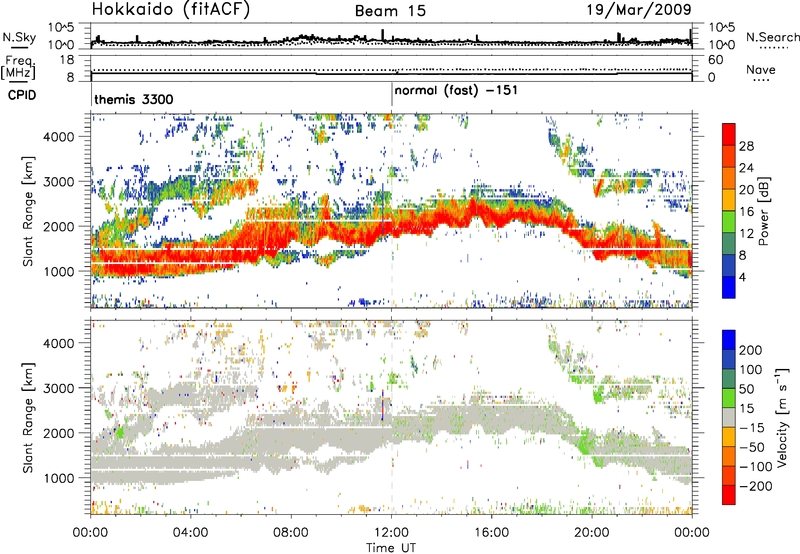Image resolution: width=800 pixels, height=554 pixels.
Task: Click the CPID change marker line above 12:00
Action: [392, 95]
